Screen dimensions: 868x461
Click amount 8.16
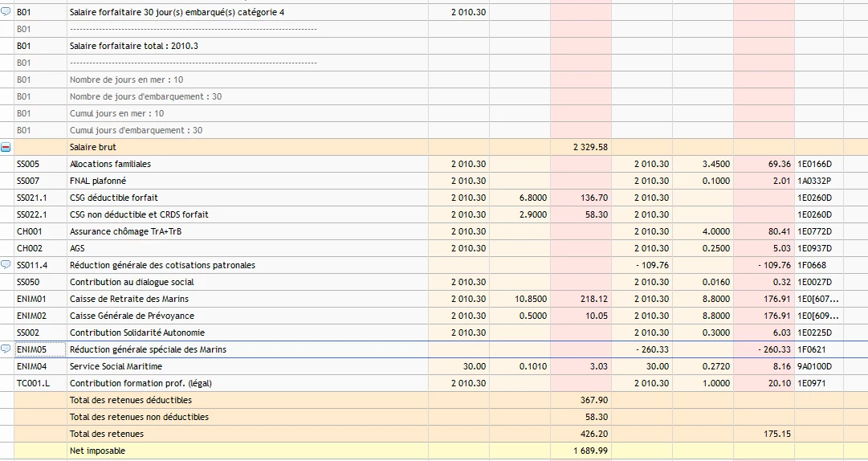coord(781,366)
